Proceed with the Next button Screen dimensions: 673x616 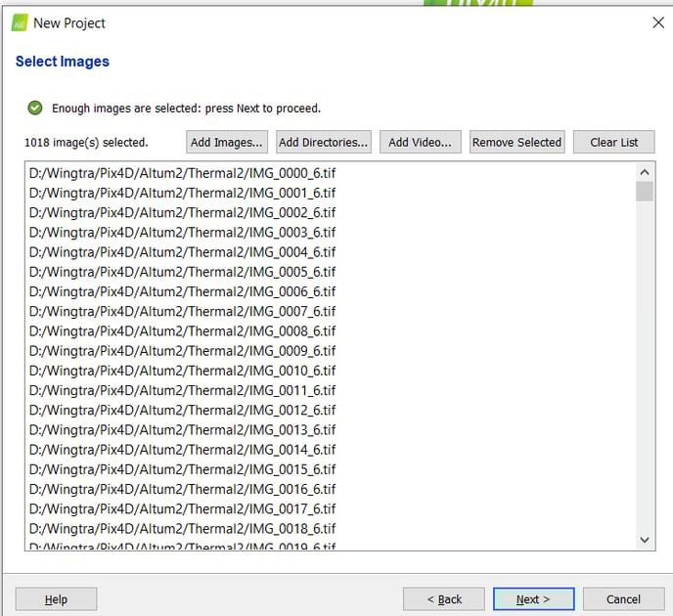[533, 598]
